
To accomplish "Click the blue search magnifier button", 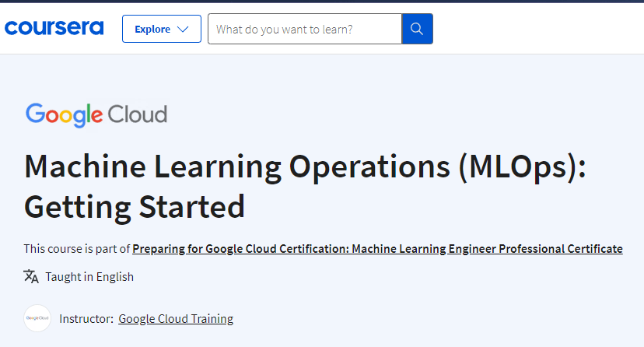I will (x=417, y=29).
